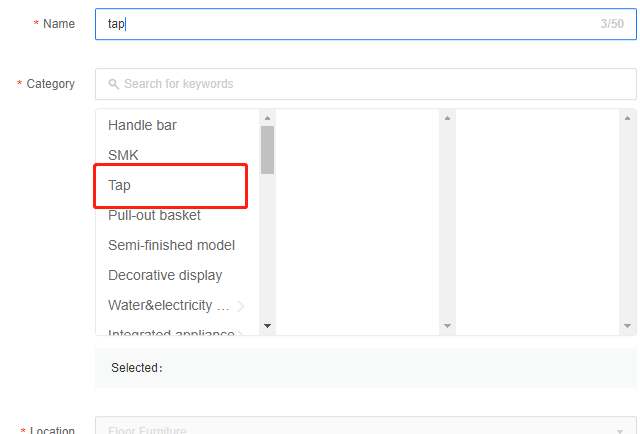Click middle category column scroll-up arrow
Viewport: 640px width, 434px height.
(447, 117)
